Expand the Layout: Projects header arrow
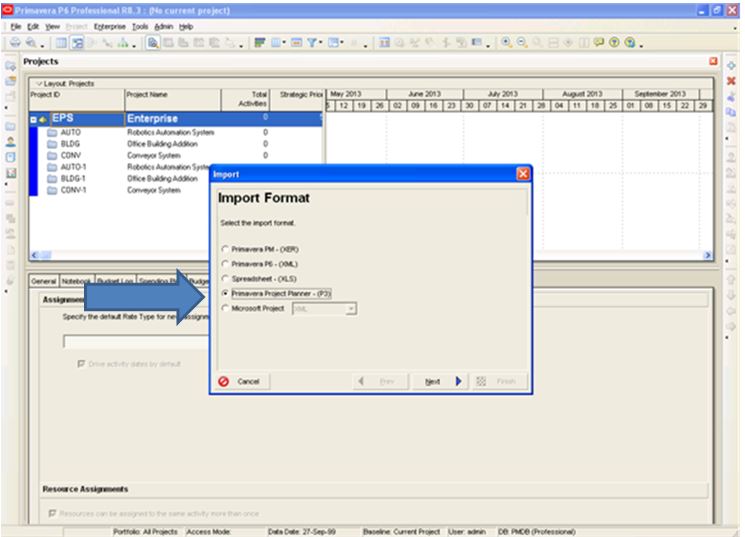This screenshot has width=745, height=537. pos(38,82)
